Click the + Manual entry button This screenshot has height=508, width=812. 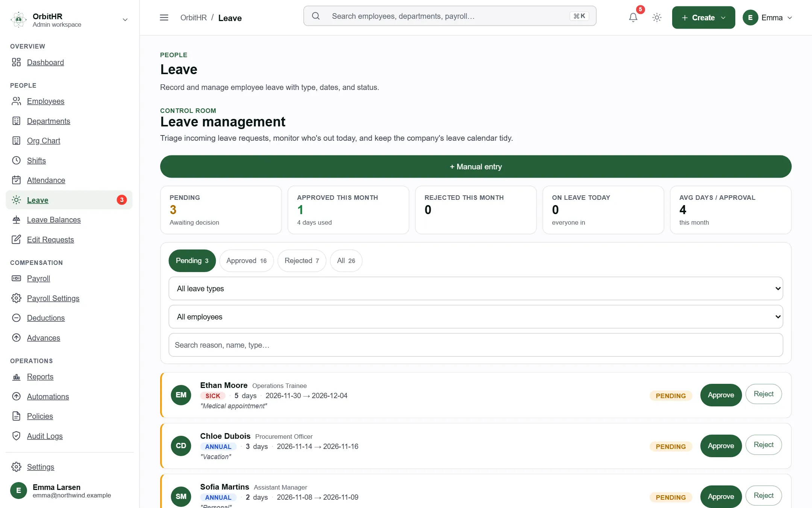pyautogui.click(x=476, y=166)
